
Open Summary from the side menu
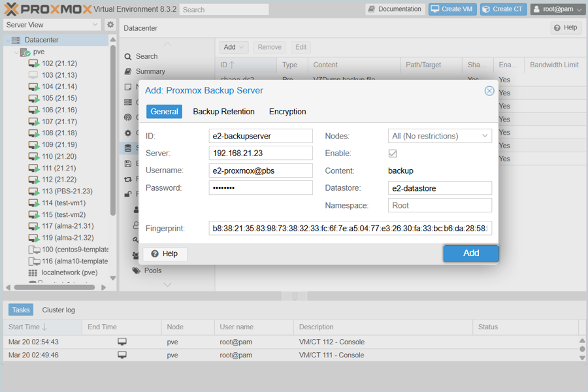tap(150, 71)
